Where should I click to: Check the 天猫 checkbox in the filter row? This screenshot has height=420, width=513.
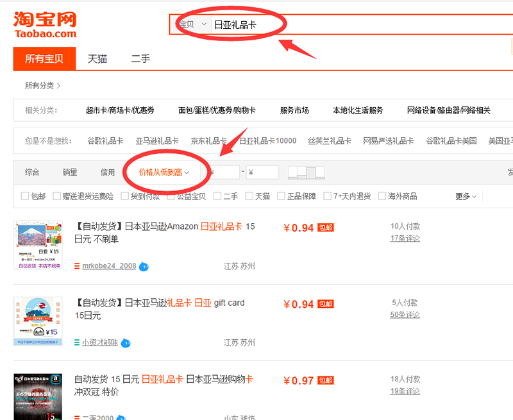click(249, 196)
